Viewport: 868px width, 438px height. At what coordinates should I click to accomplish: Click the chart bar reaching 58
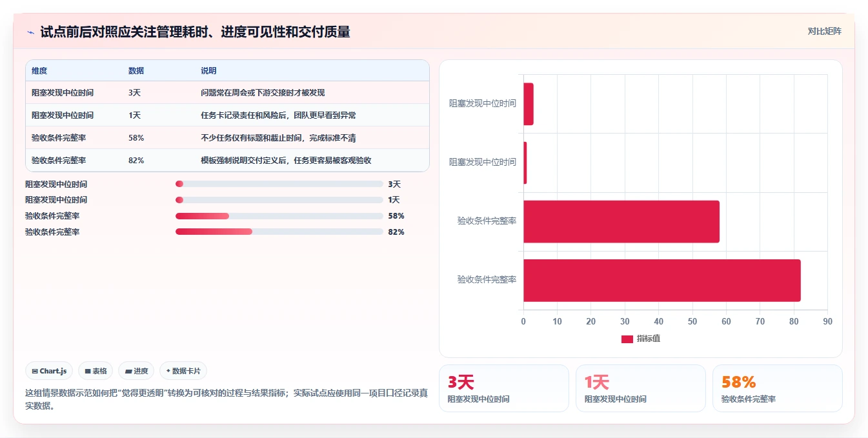pos(621,222)
